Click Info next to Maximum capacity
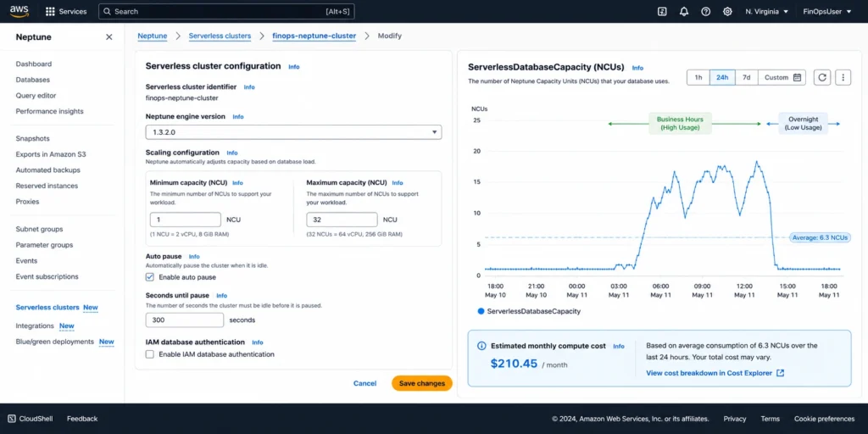The height and width of the screenshot is (434, 868). click(x=398, y=183)
